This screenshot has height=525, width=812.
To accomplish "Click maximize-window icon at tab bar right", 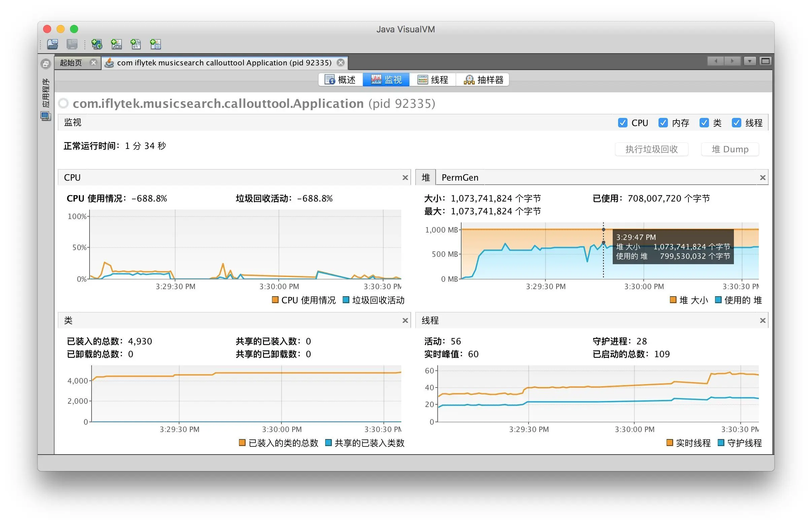I will point(765,61).
